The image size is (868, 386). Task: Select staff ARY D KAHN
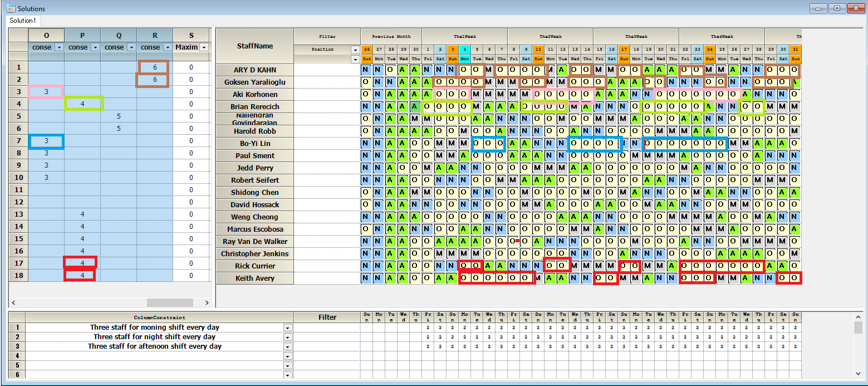pos(255,70)
